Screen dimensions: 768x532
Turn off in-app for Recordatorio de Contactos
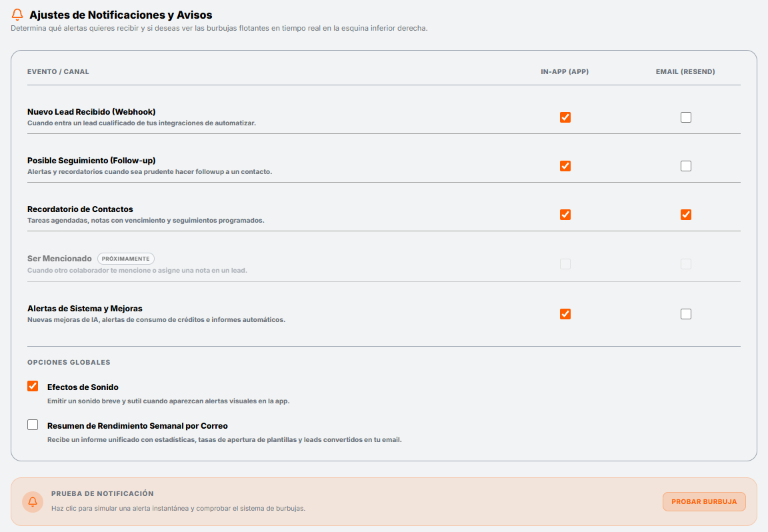coord(565,215)
